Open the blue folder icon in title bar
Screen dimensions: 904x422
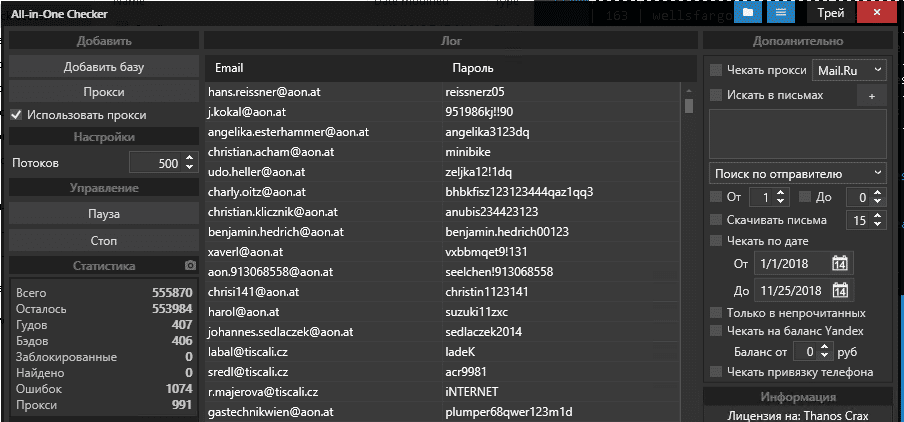pos(748,13)
